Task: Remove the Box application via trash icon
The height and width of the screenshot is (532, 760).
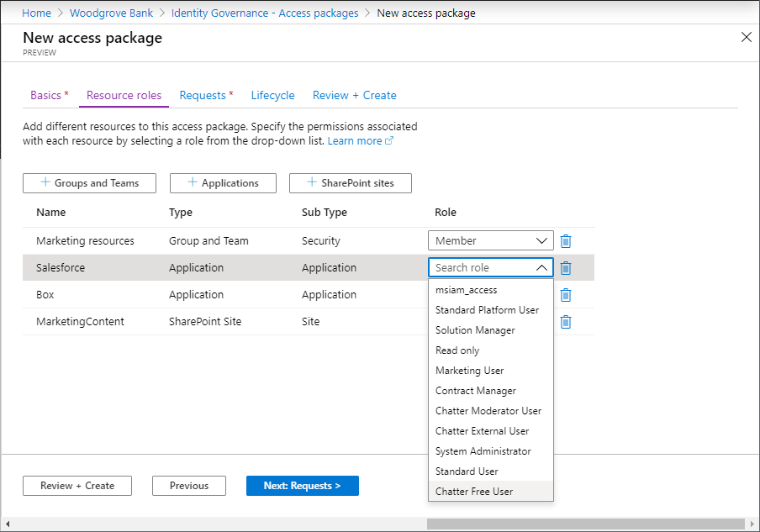Action: tap(566, 295)
